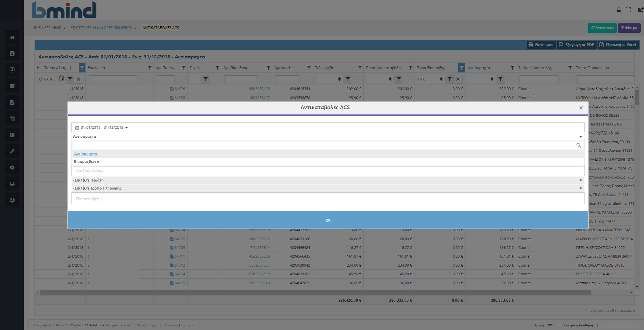
Task: Sort by Τόπος Προορισμού column header
Action: pyautogui.click(x=592, y=68)
